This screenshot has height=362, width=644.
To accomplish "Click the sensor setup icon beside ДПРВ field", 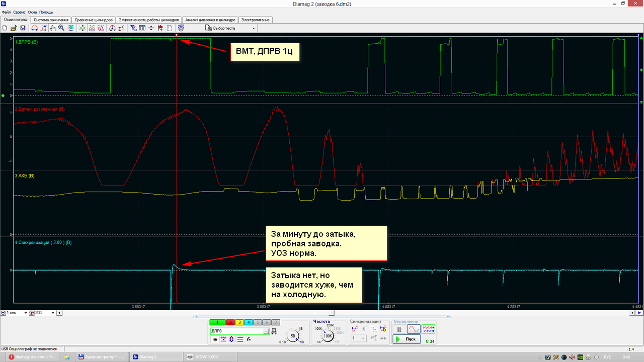I will tap(274, 331).
